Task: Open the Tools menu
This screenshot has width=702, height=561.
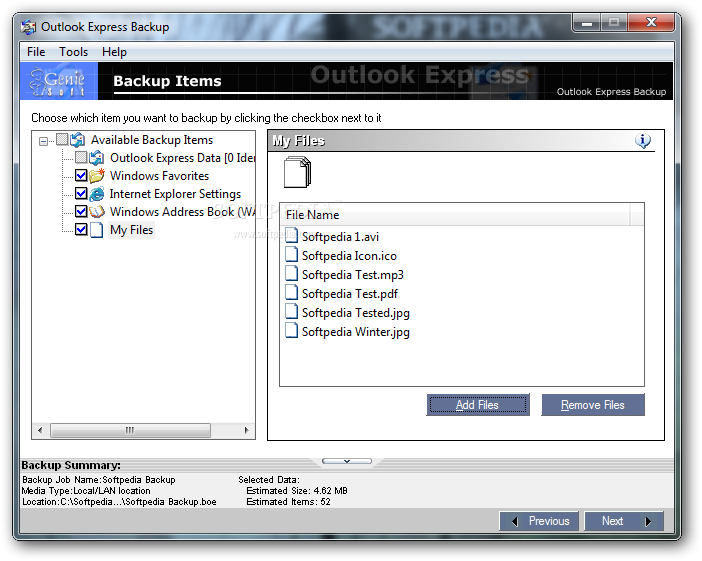Action: coord(73,52)
